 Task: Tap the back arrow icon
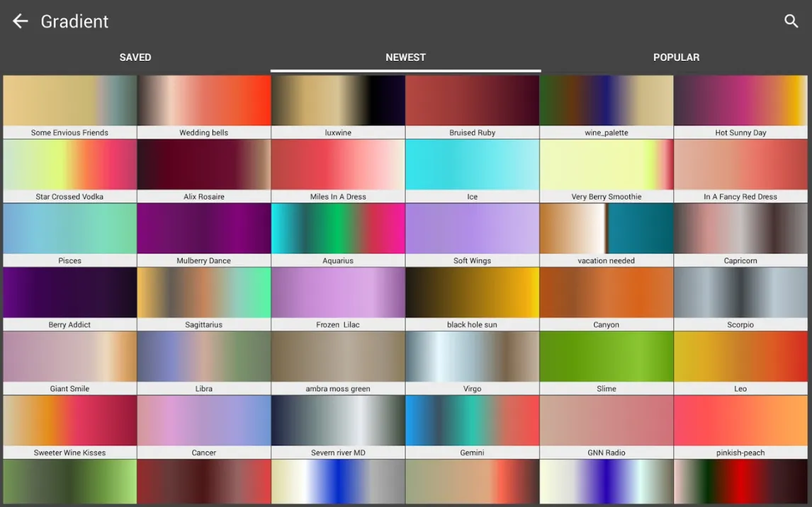pyautogui.click(x=21, y=21)
